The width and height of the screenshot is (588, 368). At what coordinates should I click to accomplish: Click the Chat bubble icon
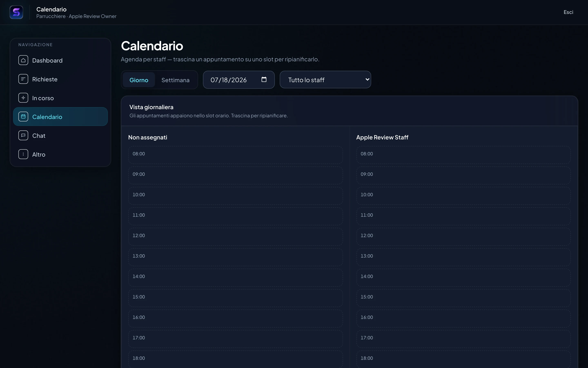[x=23, y=135]
